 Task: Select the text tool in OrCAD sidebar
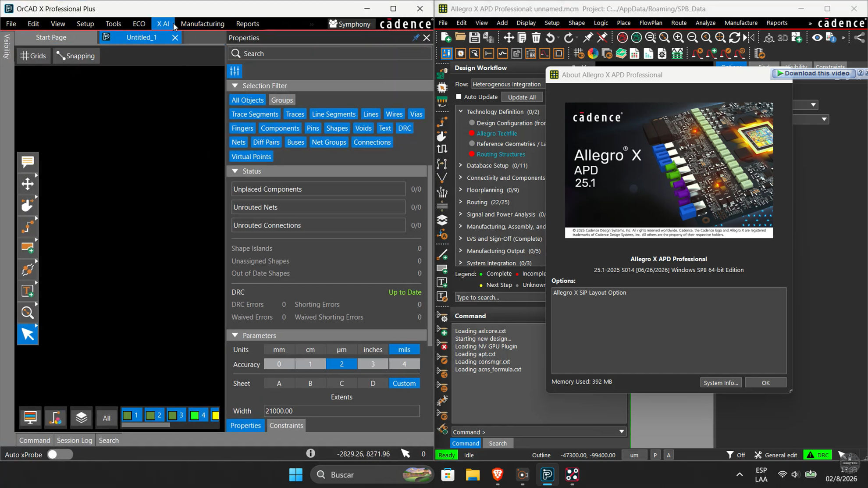(28, 291)
